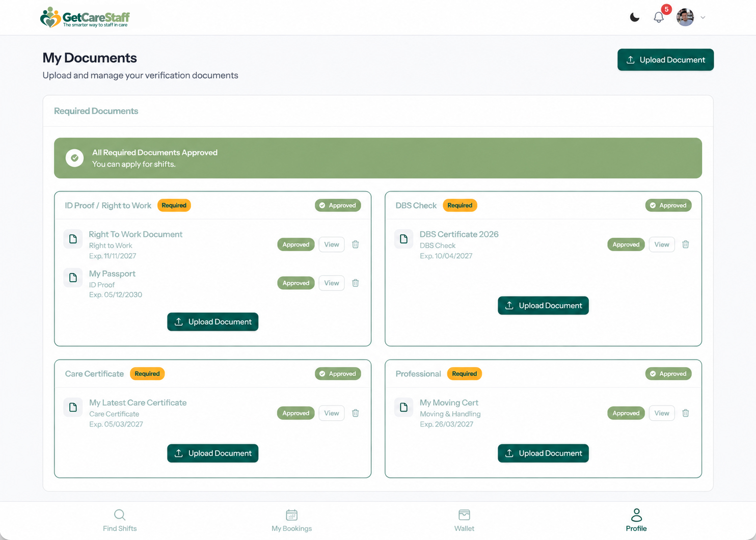Open Find Shifts tab

120,521
